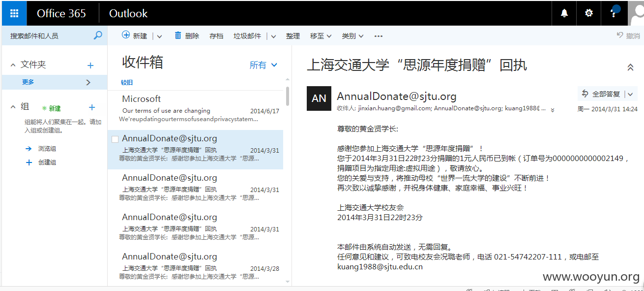Click the email subject 思源年度捐赠 heading

(417, 65)
